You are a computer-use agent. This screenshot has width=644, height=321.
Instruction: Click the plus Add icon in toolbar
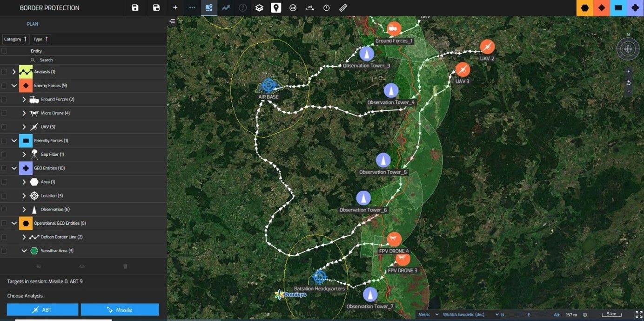coord(175,7)
